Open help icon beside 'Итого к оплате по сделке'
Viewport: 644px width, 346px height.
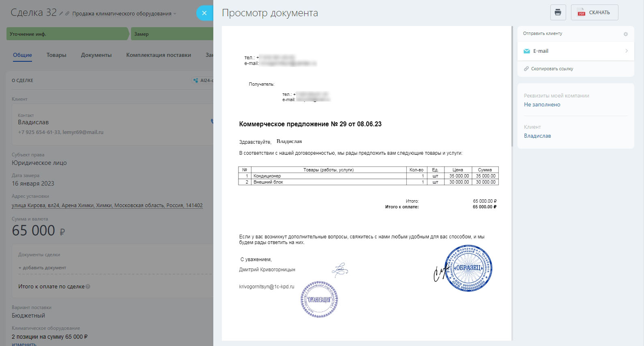[88, 287]
